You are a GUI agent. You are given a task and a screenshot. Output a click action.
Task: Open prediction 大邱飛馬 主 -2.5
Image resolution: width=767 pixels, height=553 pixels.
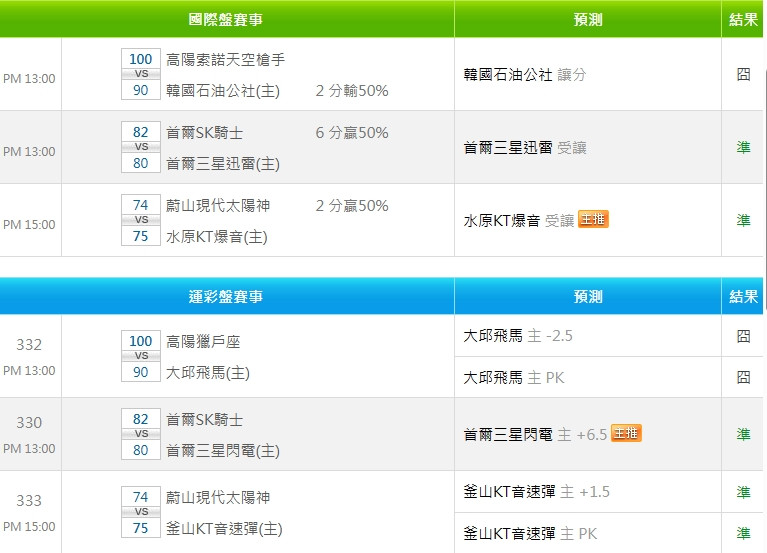518,336
